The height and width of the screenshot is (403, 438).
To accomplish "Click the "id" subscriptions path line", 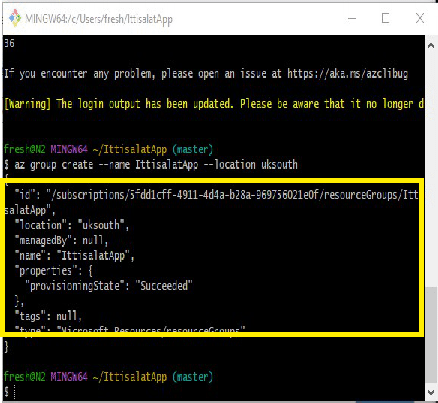I will 216,195.
